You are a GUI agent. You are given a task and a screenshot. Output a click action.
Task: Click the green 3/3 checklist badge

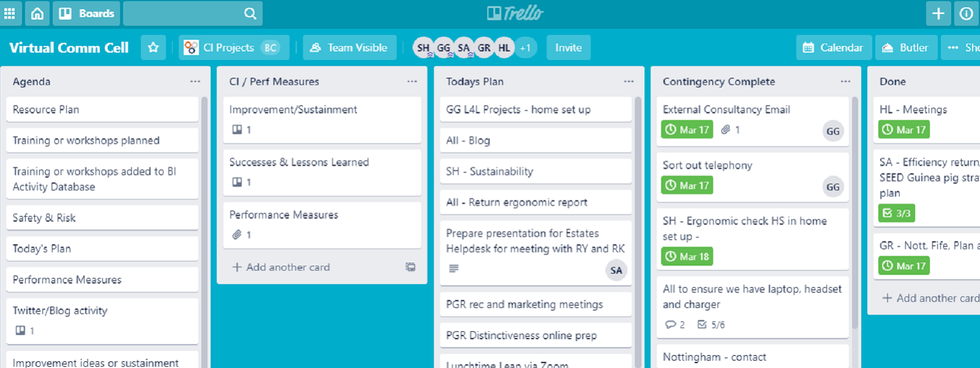click(897, 213)
